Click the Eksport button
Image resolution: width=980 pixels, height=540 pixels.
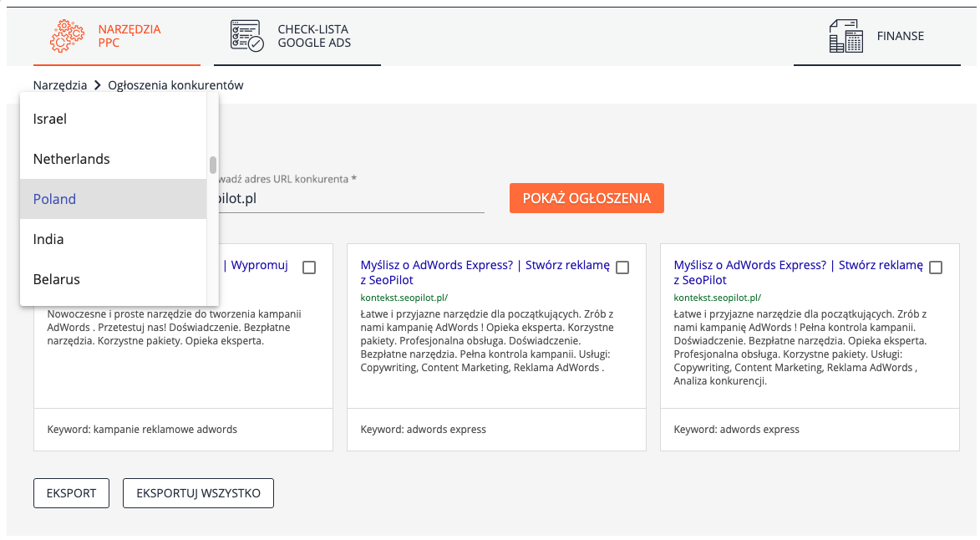click(x=71, y=493)
